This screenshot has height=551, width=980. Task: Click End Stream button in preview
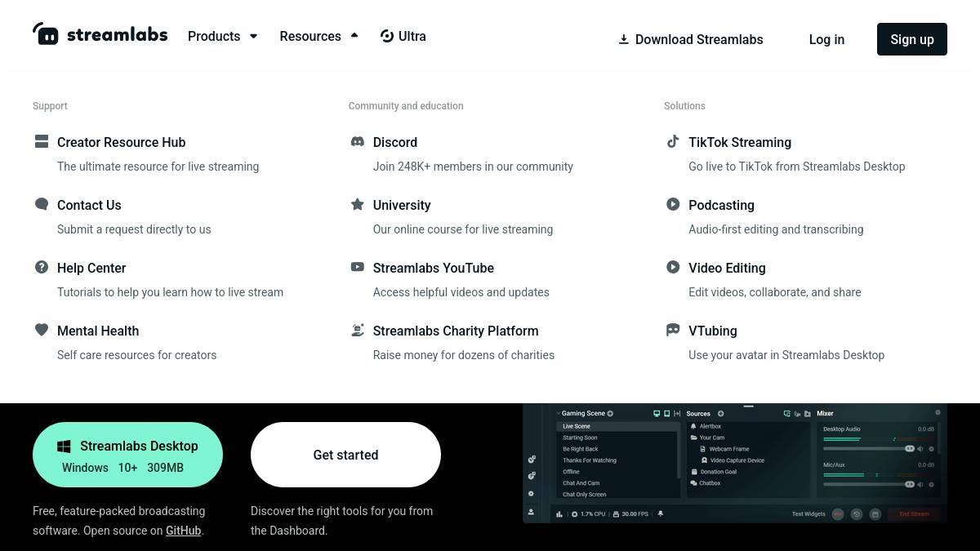click(x=914, y=514)
